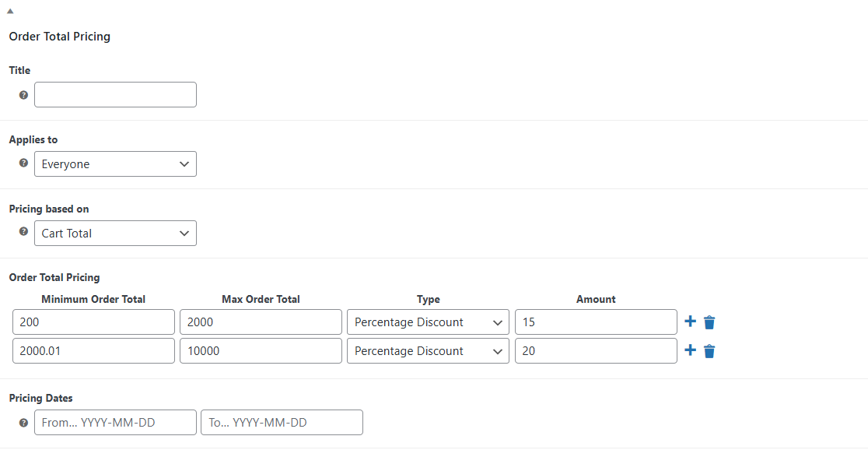Click the Max Order Total column header
This screenshot has width=868, height=450.
click(x=261, y=299)
